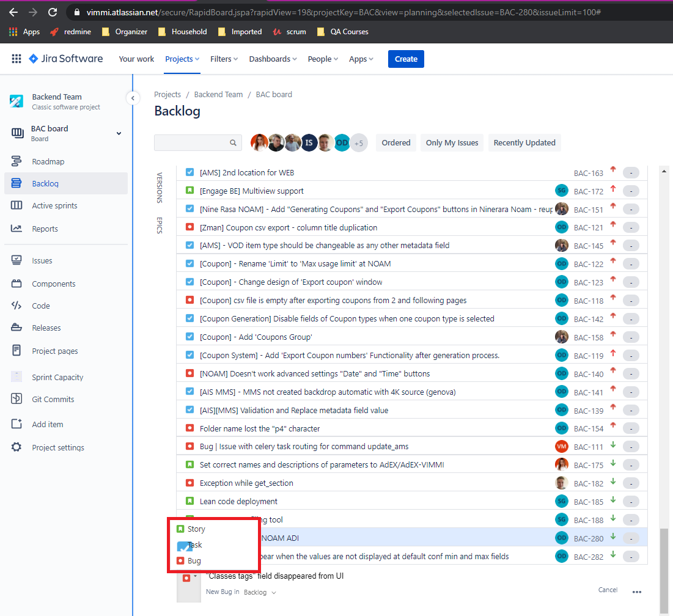Toggle the Recently Updated quick filter
Viewport: 673px width, 616px height.
[x=524, y=142]
